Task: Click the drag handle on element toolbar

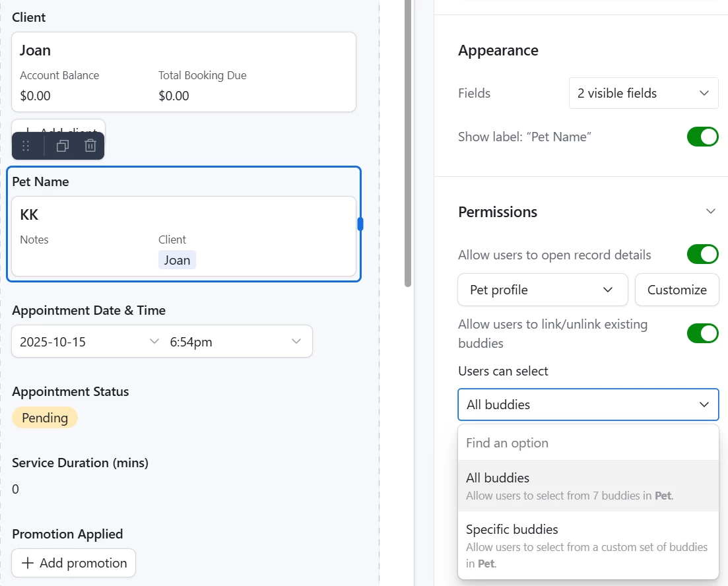Action: (26, 146)
